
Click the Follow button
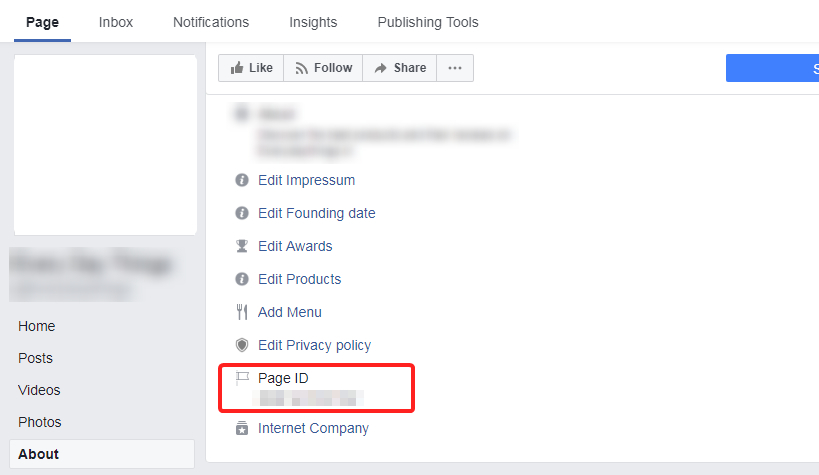pyautogui.click(x=323, y=68)
